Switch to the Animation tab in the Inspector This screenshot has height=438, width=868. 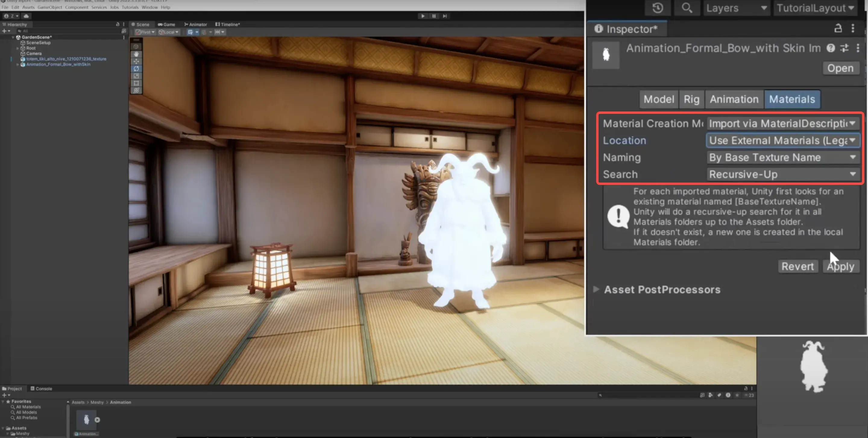pyautogui.click(x=734, y=99)
